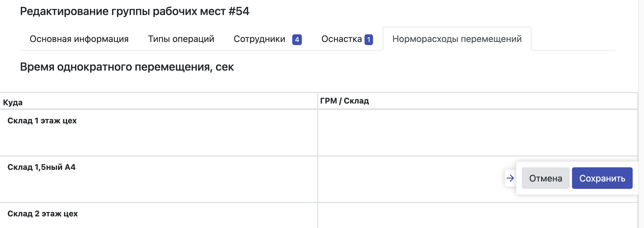The width and height of the screenshot is (644, 228).
Task: Select the Склад 1,5ный А4 row label
Action: [x=41, y=167]
